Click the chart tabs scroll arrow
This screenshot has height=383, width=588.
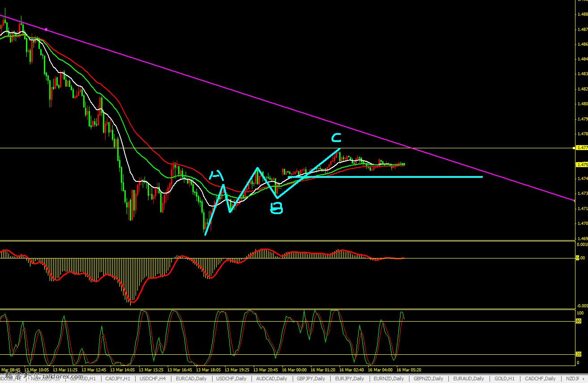(x=584, y=379)
